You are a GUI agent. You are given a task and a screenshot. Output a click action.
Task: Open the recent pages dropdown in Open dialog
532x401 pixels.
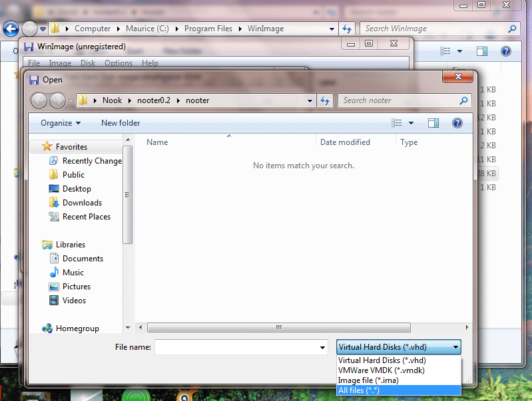71,100
